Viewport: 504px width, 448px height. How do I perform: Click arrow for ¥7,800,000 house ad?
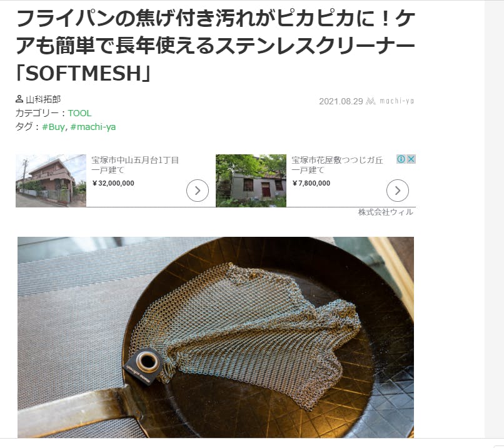tap(398, 191)
